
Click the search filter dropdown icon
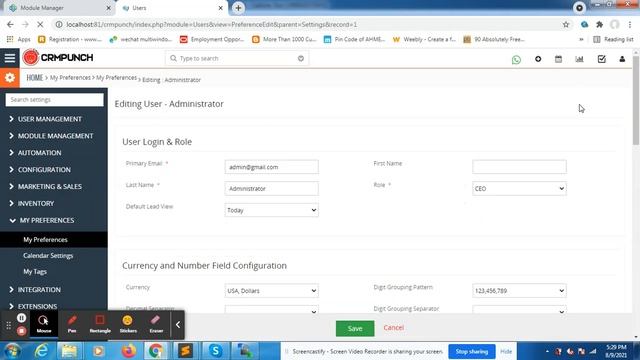(x=301, y=58)
